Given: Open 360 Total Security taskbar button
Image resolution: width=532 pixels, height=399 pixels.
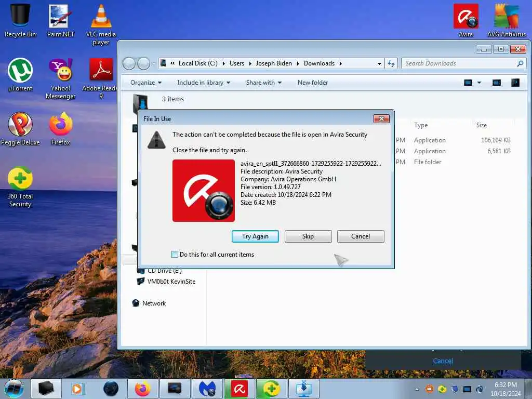Looking at the screenshot, I should pyautogui.click(x=272, y=389).
